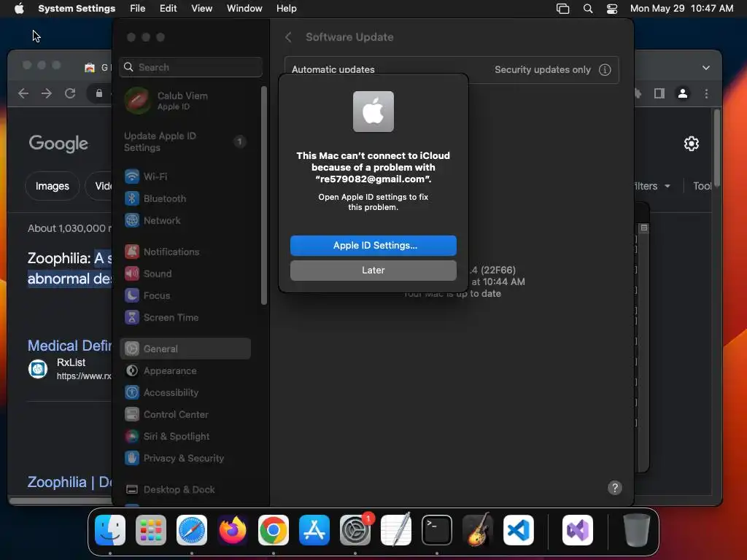Open Chrome profile avatar
Screen dimensions: 747x560
[683, 93]
